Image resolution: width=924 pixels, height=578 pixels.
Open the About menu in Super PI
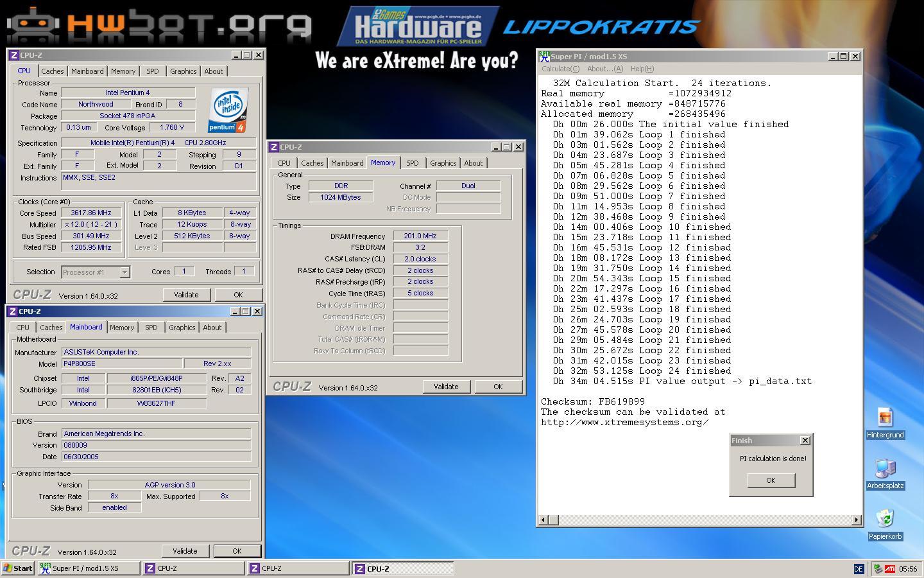(604, 69)
